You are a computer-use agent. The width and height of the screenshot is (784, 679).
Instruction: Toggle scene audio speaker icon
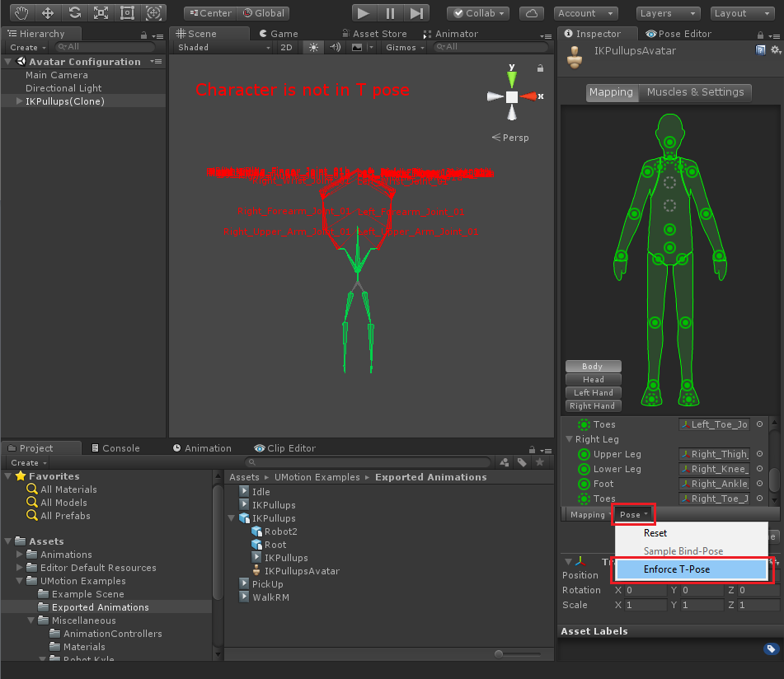[335, 48]
